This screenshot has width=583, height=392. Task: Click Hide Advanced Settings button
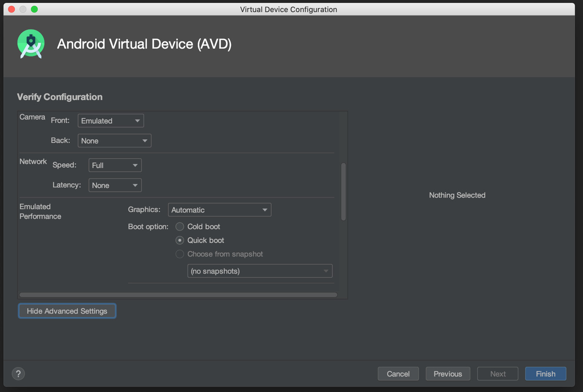pyautogui.click(x=67, y=311)
